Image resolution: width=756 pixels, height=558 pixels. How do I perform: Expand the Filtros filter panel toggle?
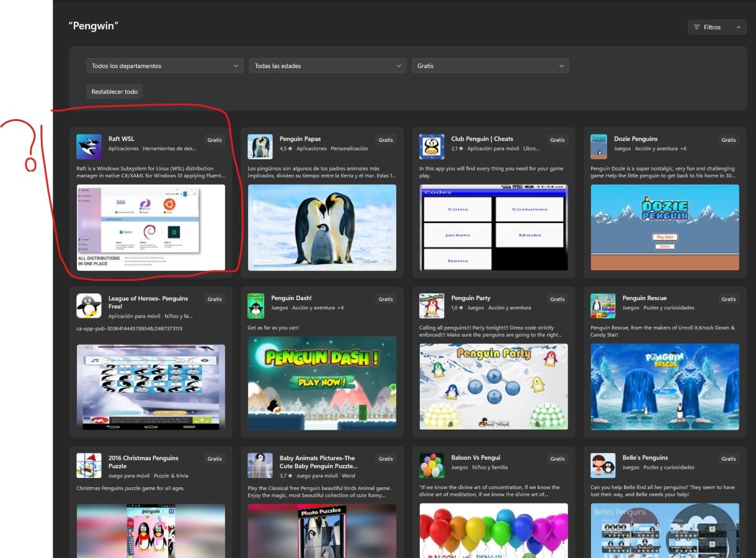point(716,27)
